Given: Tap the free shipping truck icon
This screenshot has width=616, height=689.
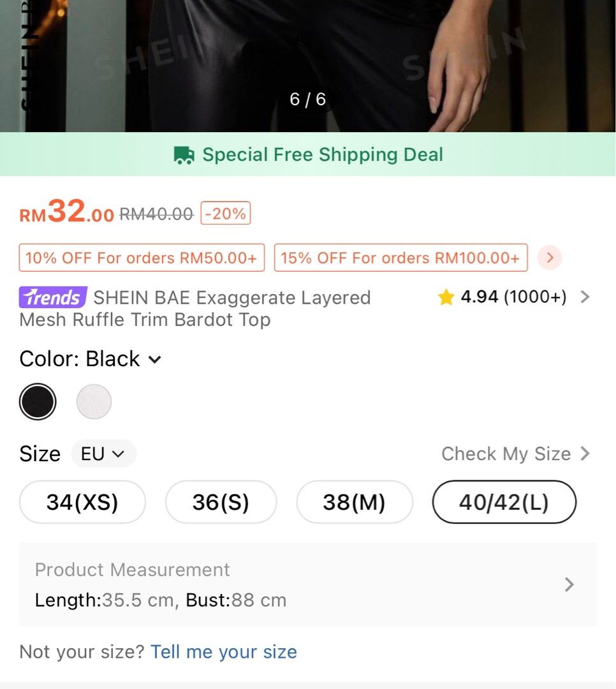Looking at the screenshot, I should point(184,155).
